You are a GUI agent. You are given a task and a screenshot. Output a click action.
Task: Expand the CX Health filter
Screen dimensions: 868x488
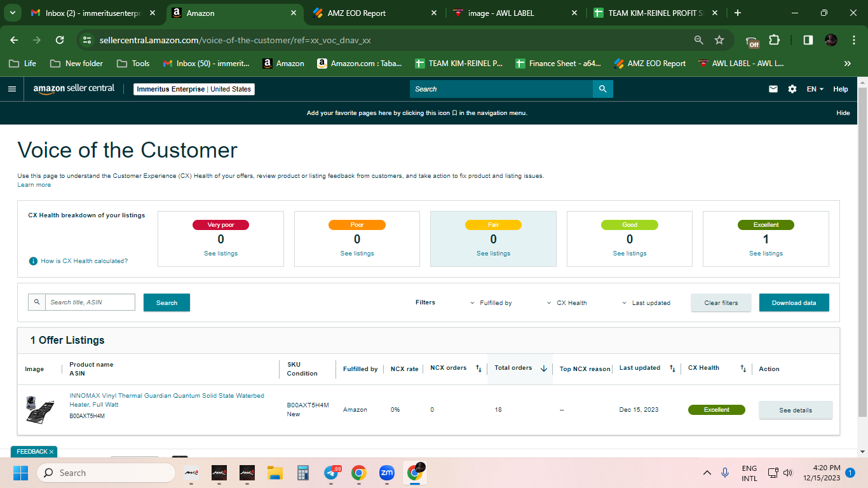coord(567,303)
